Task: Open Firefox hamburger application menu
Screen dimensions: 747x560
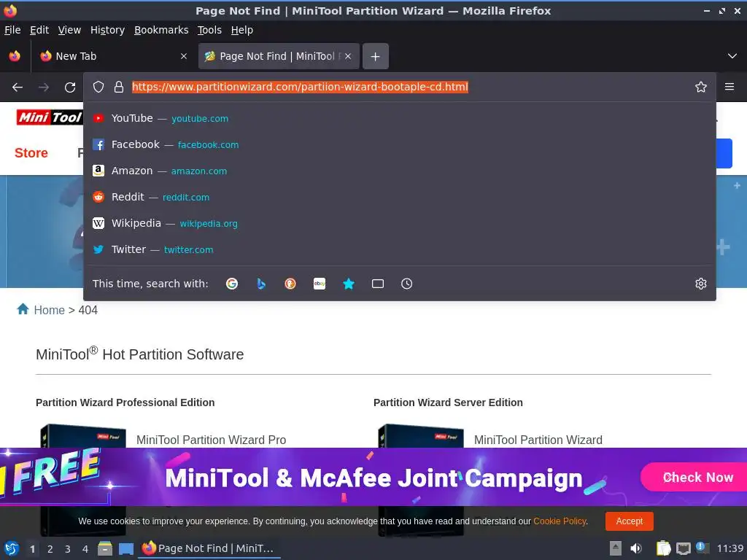Action: click(729, 87)
